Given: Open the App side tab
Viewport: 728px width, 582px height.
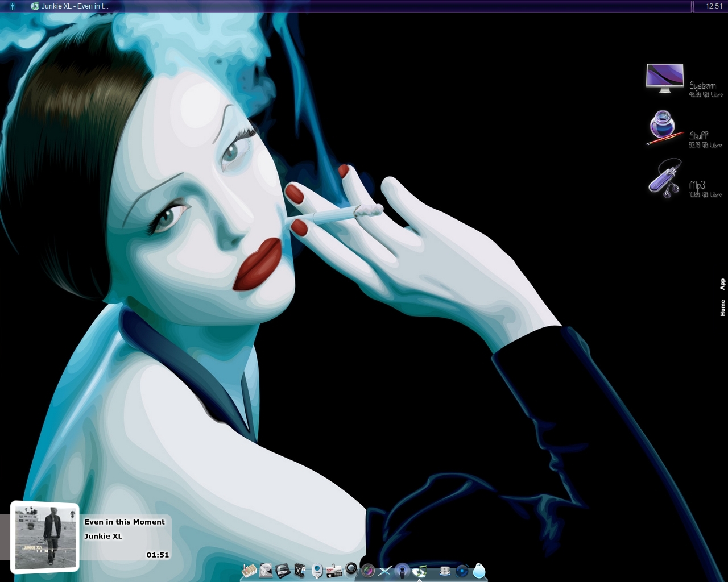Looking at the screenshot, I should coord(722,284).
